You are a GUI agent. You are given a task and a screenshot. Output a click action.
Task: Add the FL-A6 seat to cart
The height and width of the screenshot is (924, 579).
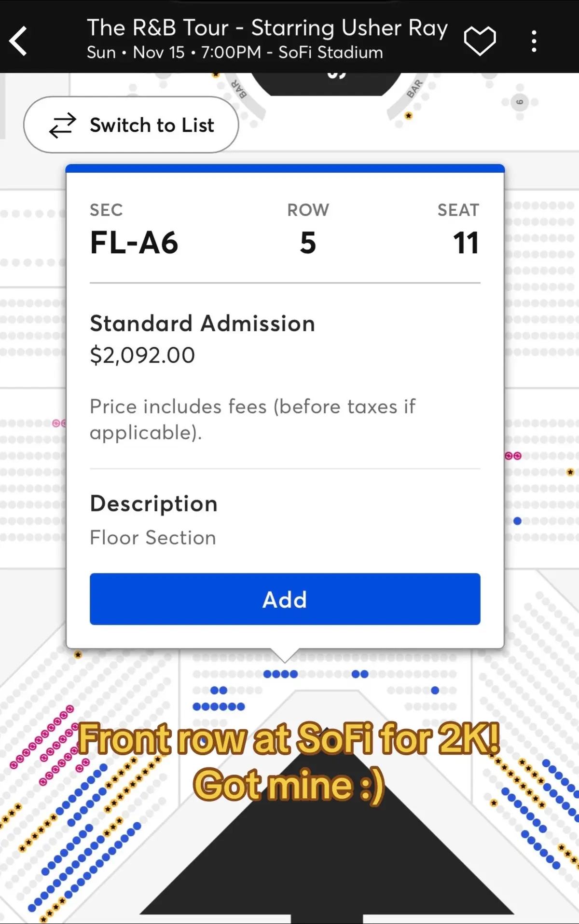(x=285, y=599)
